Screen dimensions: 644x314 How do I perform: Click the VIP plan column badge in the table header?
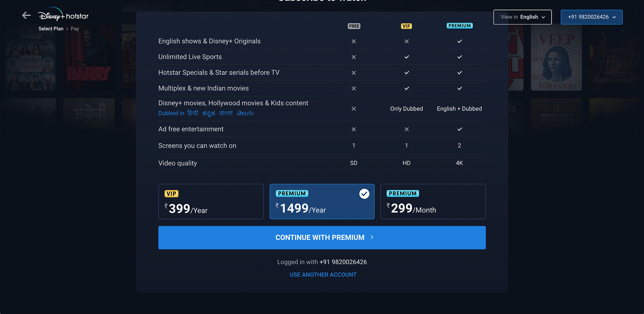[406, 26]
